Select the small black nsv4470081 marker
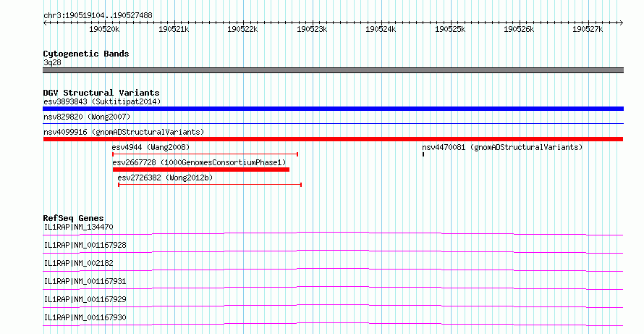Image resolution: width=644 pixels, height=334 pixels. click(423, 154)
